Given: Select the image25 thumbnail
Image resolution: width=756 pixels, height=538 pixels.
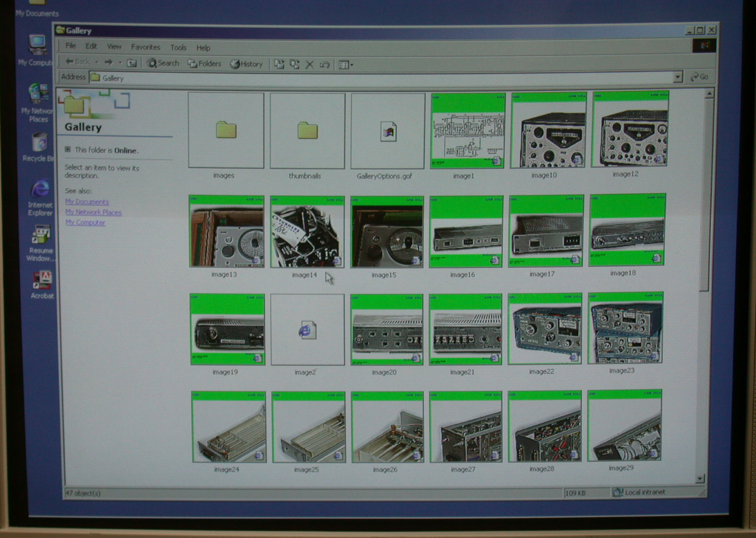Looking at the screenshot, I should coord(308,427).
